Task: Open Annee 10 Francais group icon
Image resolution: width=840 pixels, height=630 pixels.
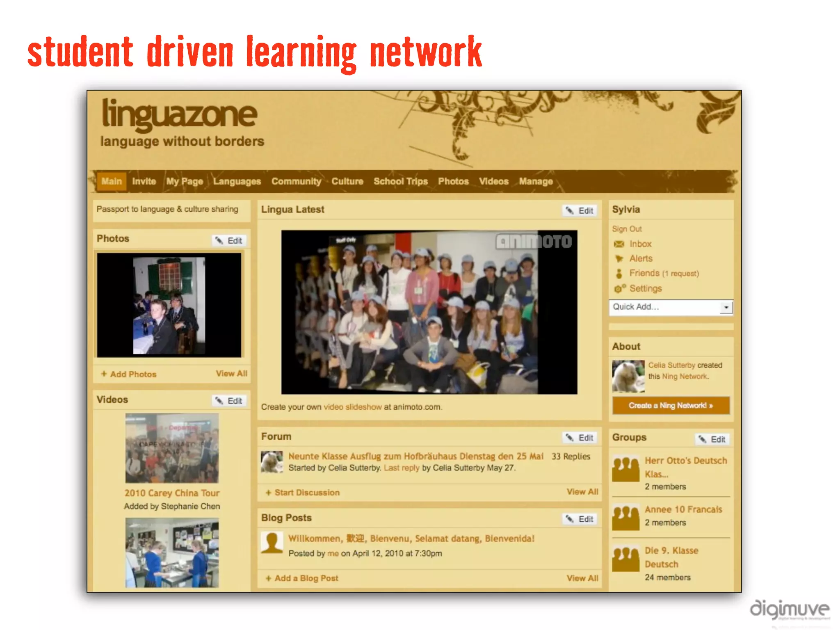Action: click(626, 518)
